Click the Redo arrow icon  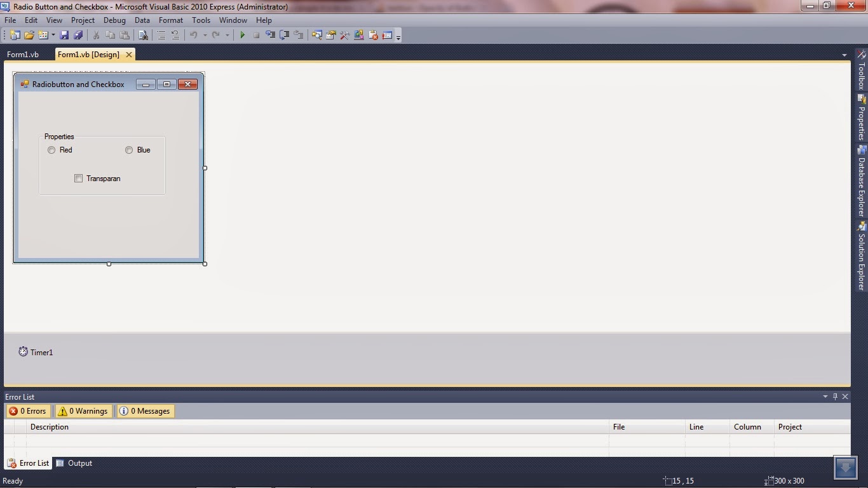coord(216,36)
